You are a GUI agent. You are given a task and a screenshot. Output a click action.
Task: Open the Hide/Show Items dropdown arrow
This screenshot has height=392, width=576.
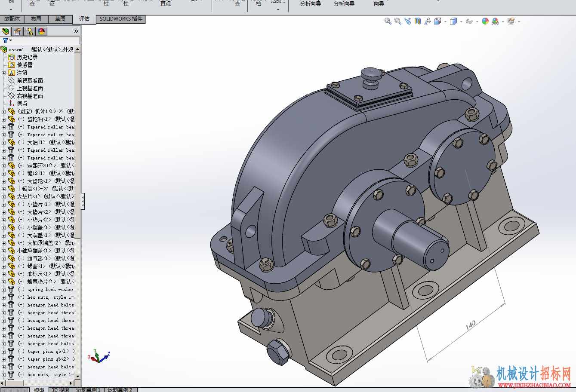pos(477,21)
